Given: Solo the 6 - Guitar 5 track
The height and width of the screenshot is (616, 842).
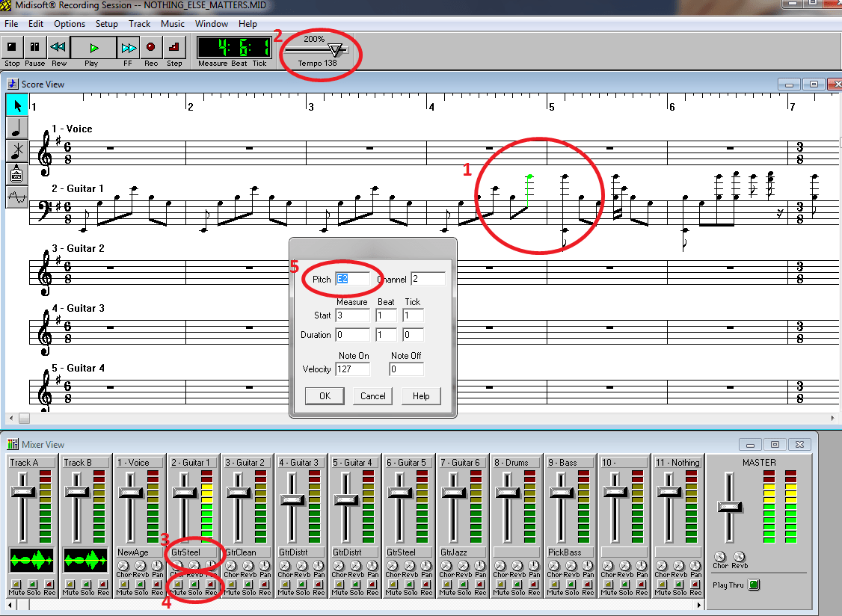Looking at the screenshot, I should pyautogui.click(x=410, y=584).
